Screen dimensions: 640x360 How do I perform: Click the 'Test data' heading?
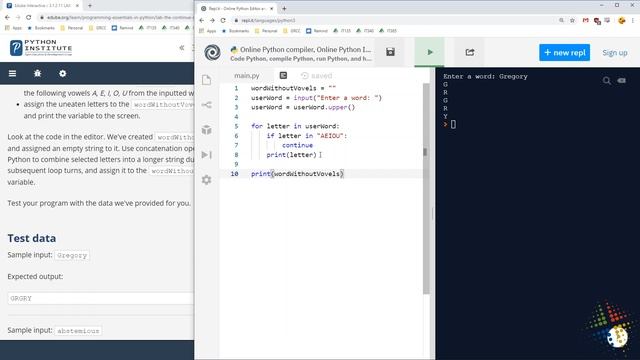32,238
